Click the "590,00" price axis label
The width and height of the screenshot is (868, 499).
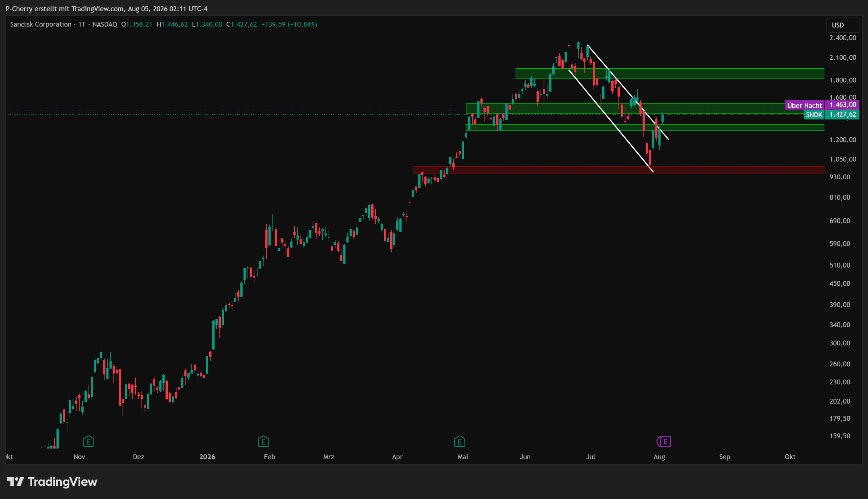[840, 244]
